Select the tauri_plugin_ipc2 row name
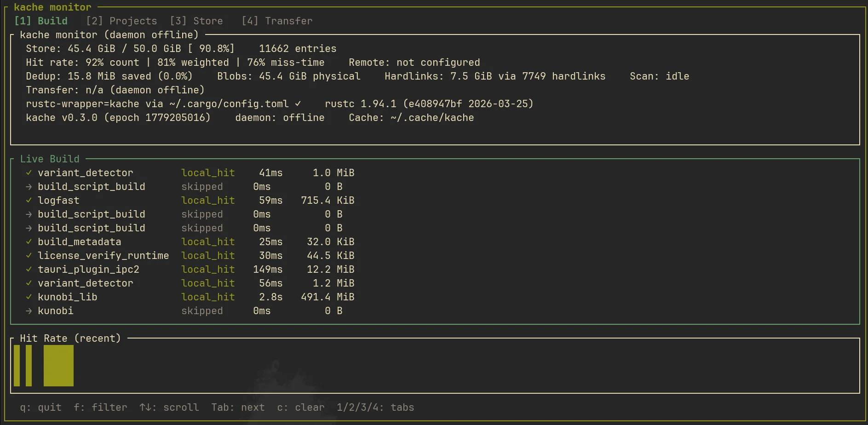The image size is (868, 425). [x=88, y=270]
